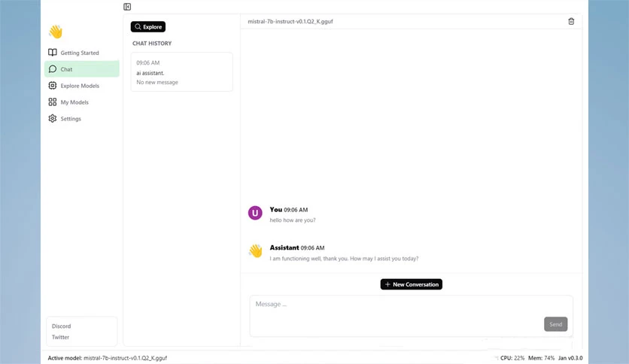Click the Send button
Screen dimensions: 629x364
pos(555,324)
